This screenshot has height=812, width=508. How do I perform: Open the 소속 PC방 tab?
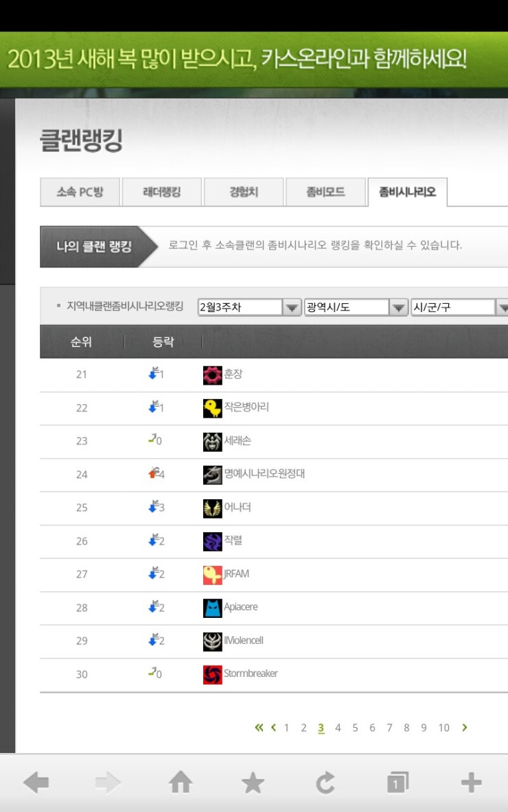tap(80, 192)
